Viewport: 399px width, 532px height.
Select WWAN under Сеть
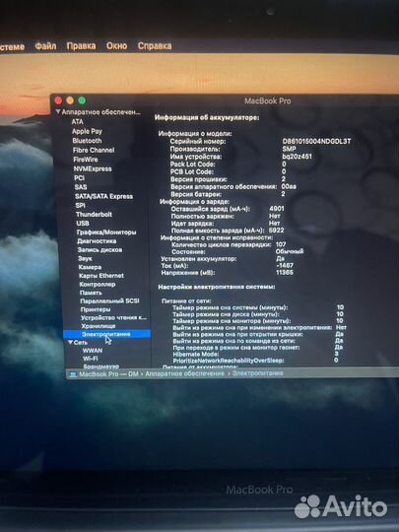click(93, 350)
